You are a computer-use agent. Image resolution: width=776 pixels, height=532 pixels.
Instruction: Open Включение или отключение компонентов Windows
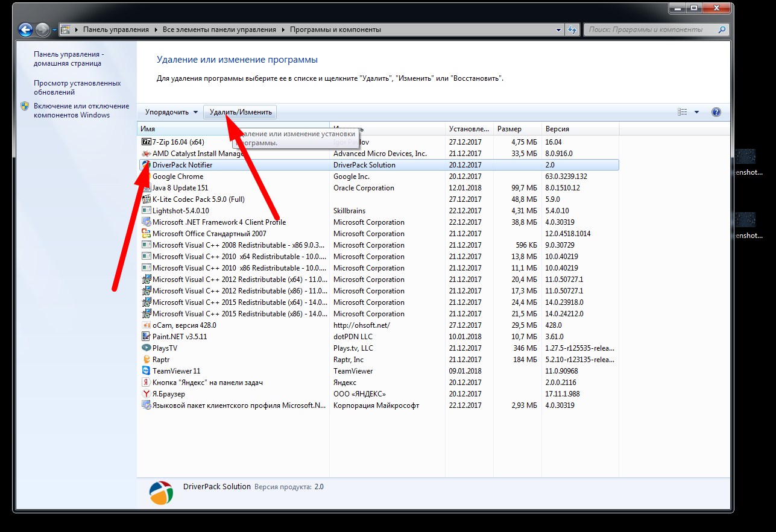click(81, 110)
